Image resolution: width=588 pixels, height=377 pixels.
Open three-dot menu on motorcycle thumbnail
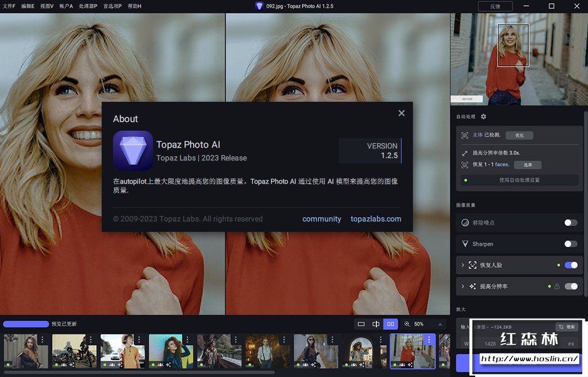click(91, 339)
